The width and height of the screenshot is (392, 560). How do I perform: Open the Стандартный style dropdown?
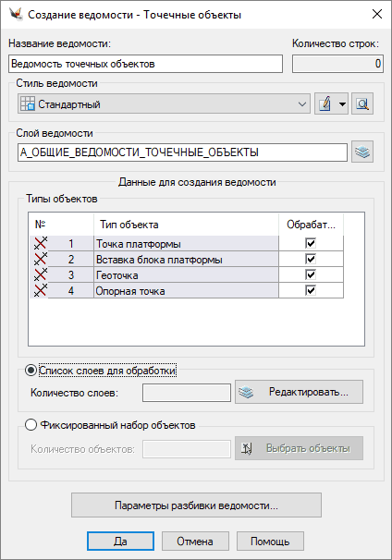click(164, 103)
